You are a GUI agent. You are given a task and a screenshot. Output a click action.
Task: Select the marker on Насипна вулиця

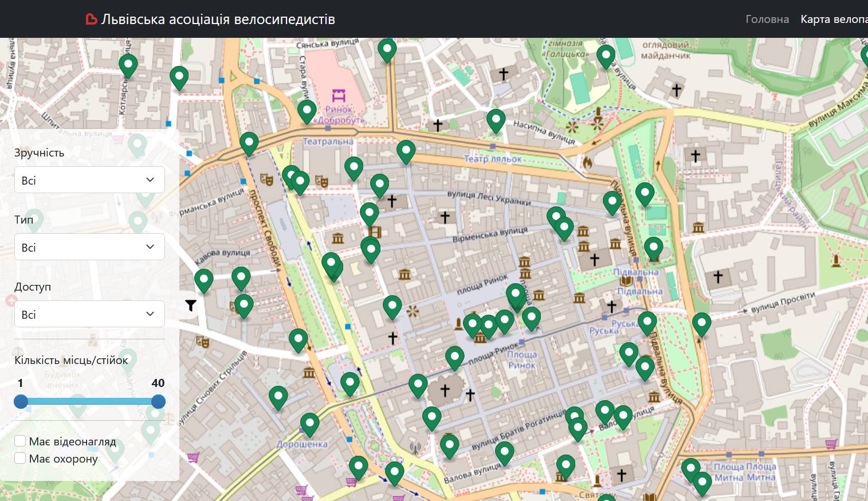pos(496,120)
